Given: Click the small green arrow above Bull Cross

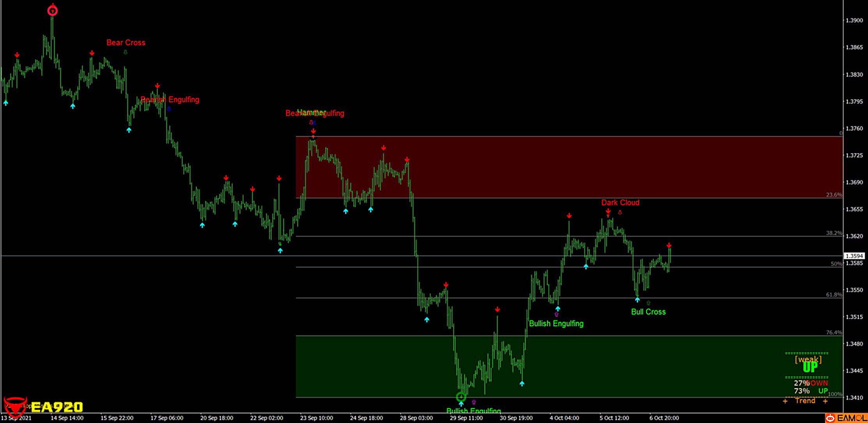Looking at the screenshot, I should 648,303.
